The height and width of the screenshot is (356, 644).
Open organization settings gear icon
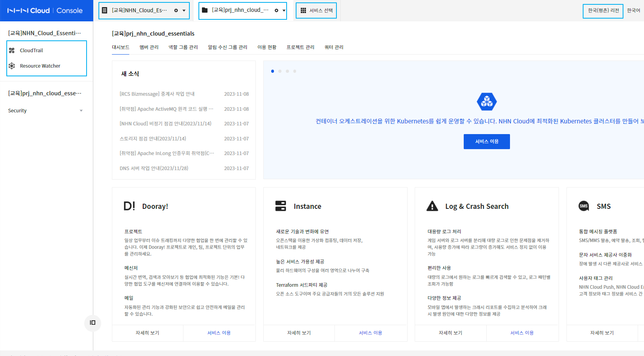[x=176, y=11]
